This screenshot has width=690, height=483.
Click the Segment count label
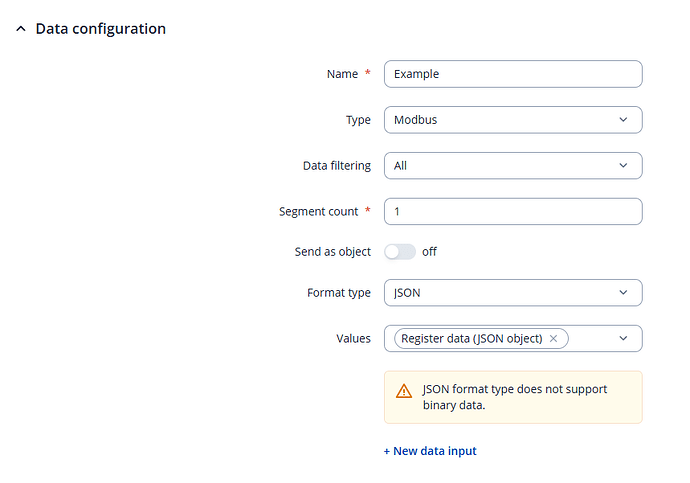click(318, 212)
